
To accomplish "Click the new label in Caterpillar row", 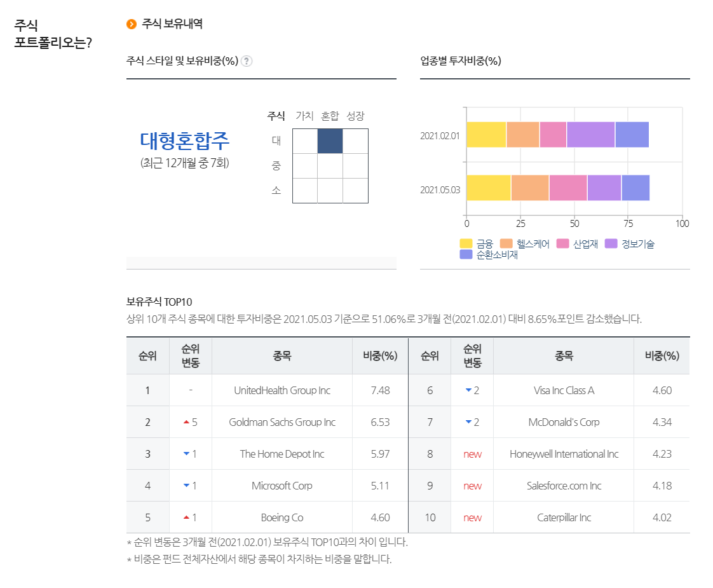I will click(x=472, y=518).
